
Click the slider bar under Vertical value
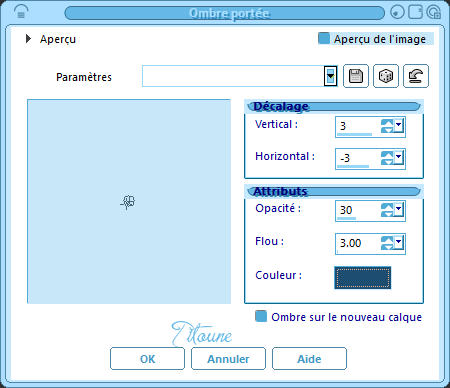(354, 134)
